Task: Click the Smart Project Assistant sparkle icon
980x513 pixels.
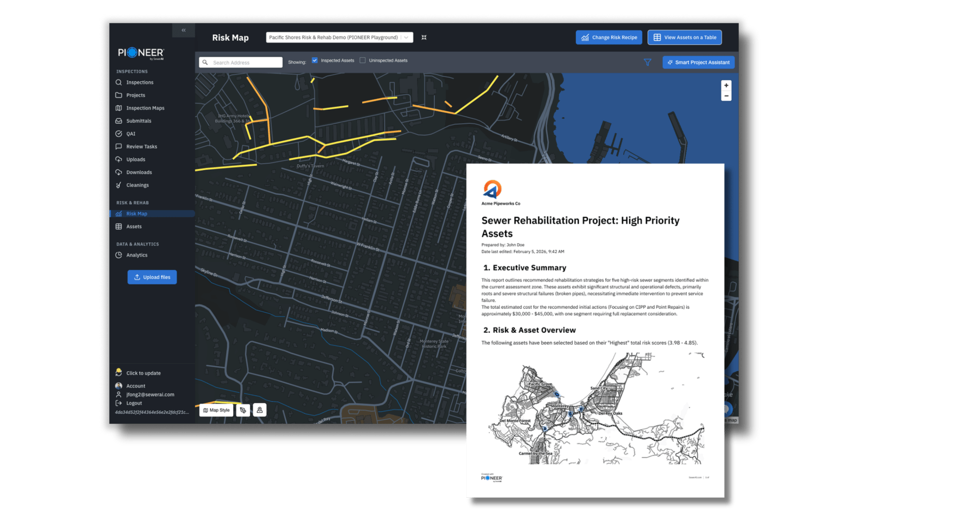Action: click(670, 62)
